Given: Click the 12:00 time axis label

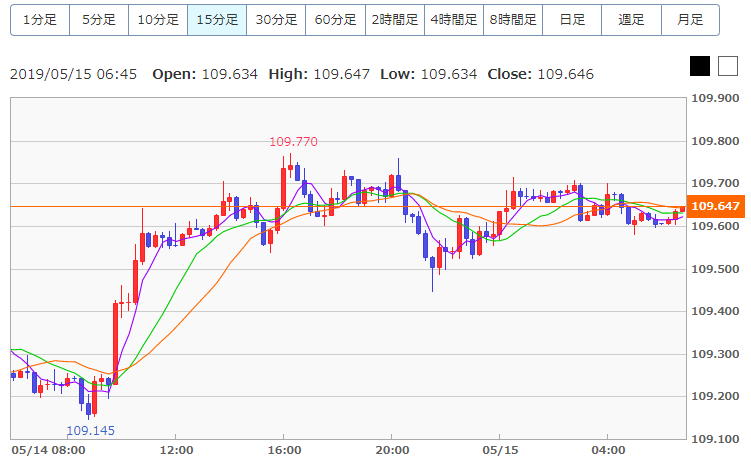Looking at the screenshot, I should pos(176,451).
